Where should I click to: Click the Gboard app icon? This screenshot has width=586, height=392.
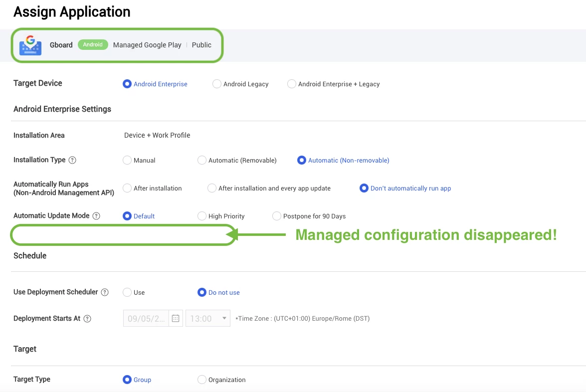[x=30, y=45]
